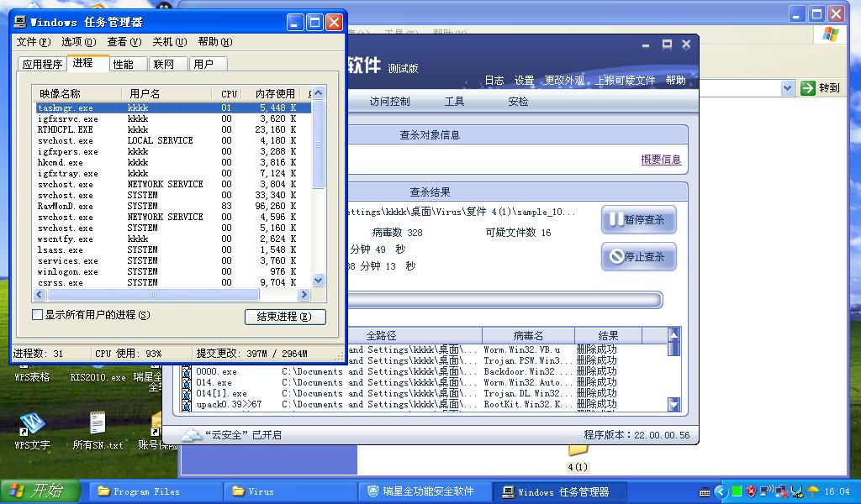The image size is (861, 504).
Task: Switch to 瑞星全功能安全软件 taskbar button
Action: coord(425,491)
